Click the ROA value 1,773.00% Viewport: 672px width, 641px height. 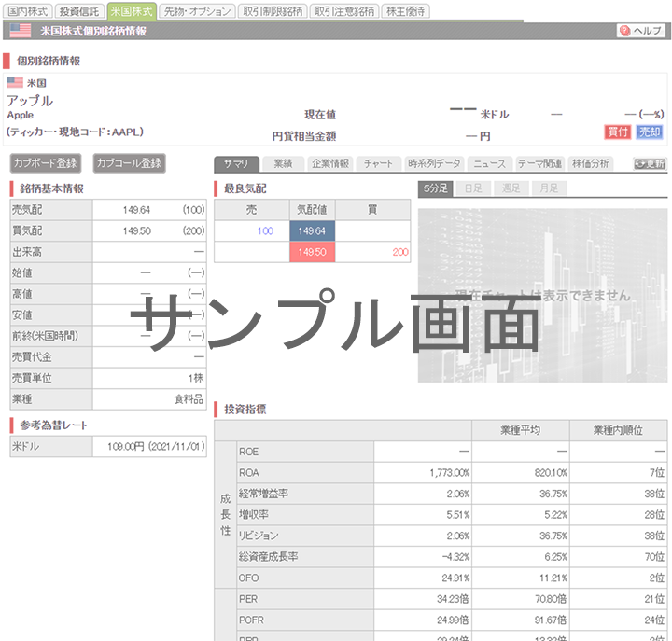click(450, 473)
